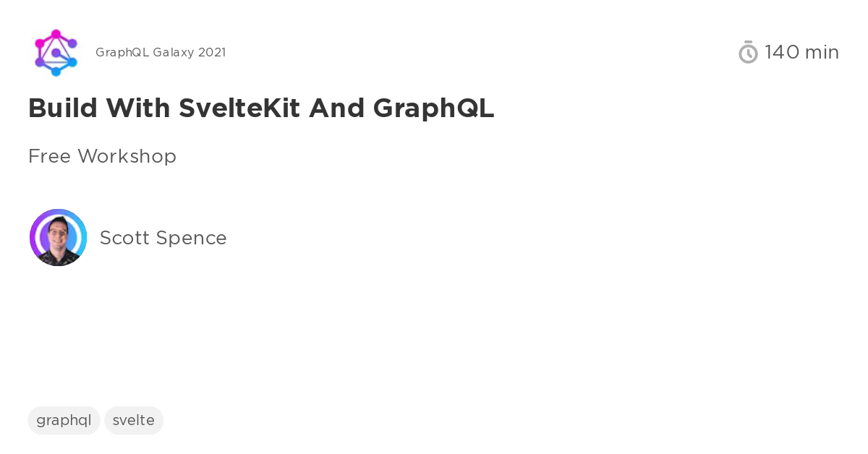Click the pink-blue hexagon conference emblem
The image size is (868, 454).
pyautogui.click(x=56, y=52)
